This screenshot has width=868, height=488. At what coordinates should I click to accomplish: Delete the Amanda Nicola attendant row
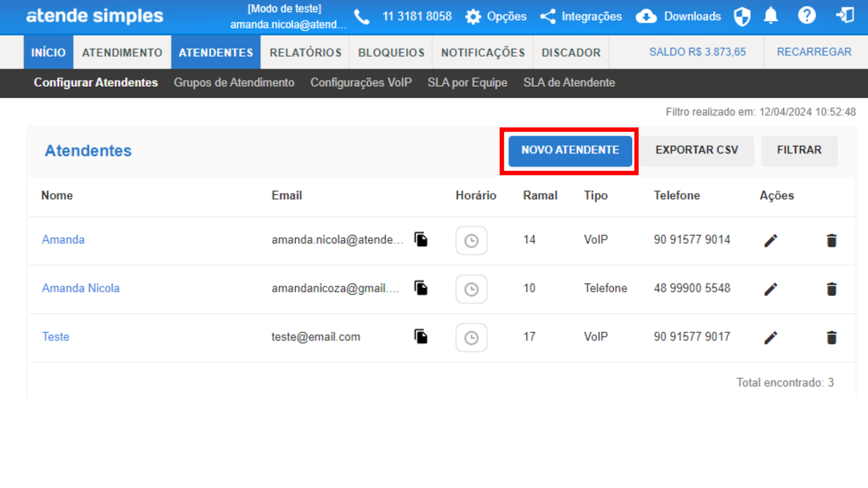(x=831, y=289)
